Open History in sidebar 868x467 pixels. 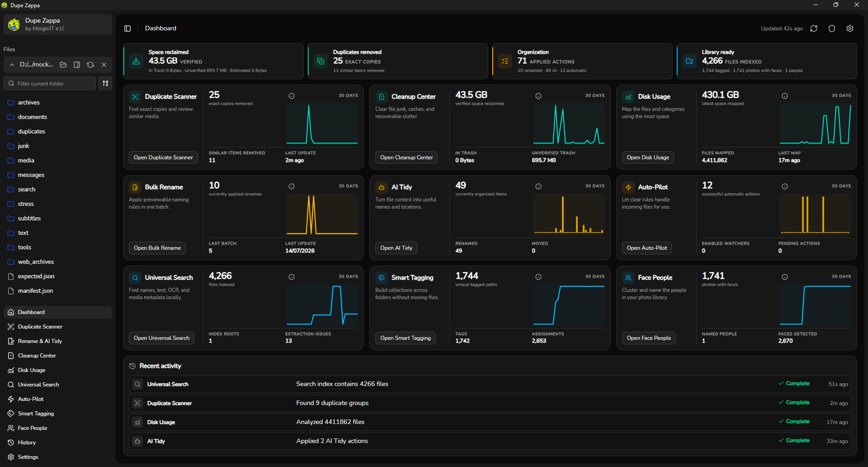click(x=58, y=443)
